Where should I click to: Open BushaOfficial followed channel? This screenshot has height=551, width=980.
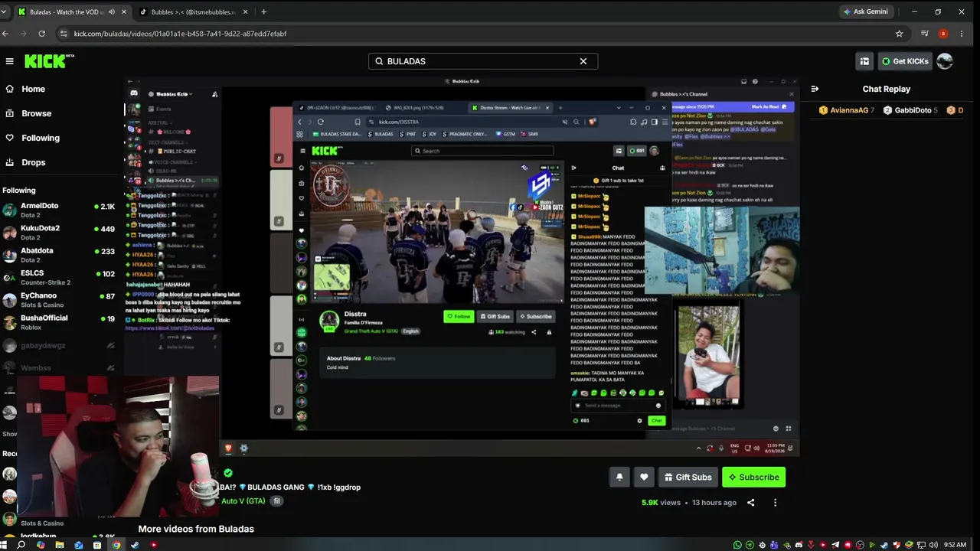coord(60,321)
